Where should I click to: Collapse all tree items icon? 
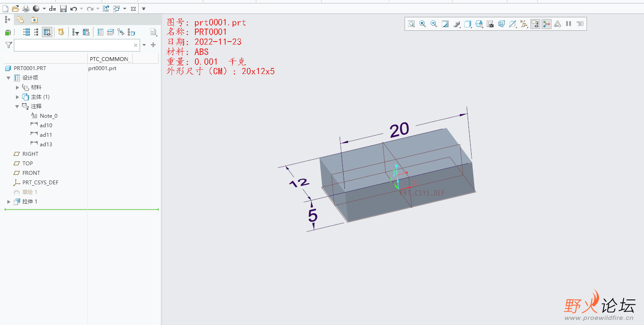pos(36,32)
